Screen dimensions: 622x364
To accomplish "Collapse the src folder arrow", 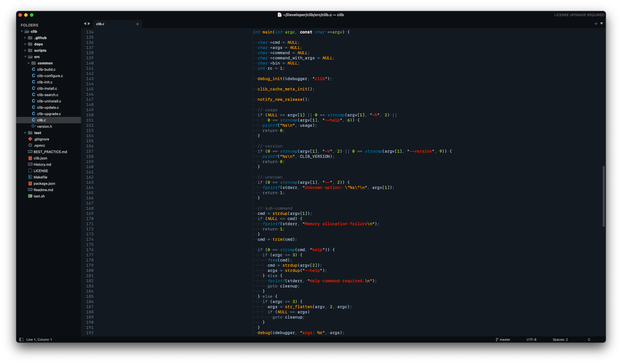I will tap(25, 57).
